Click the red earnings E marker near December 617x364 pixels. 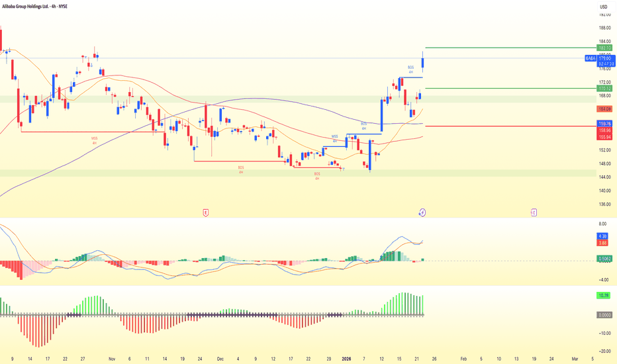(x=206, y=212)
